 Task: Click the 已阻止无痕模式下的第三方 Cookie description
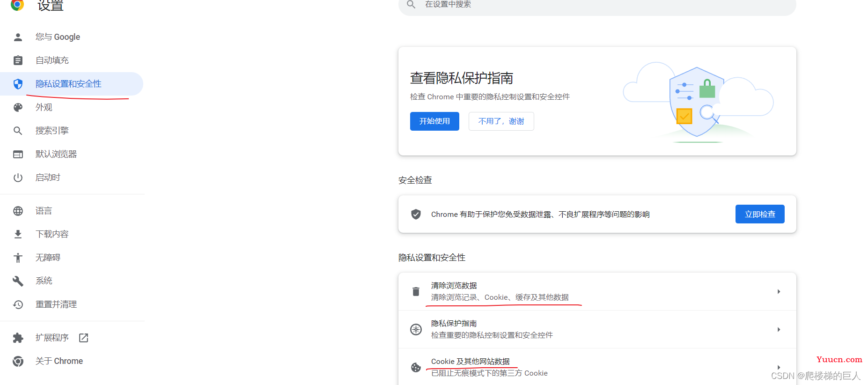pyautogui.click(x=489, y=373)
